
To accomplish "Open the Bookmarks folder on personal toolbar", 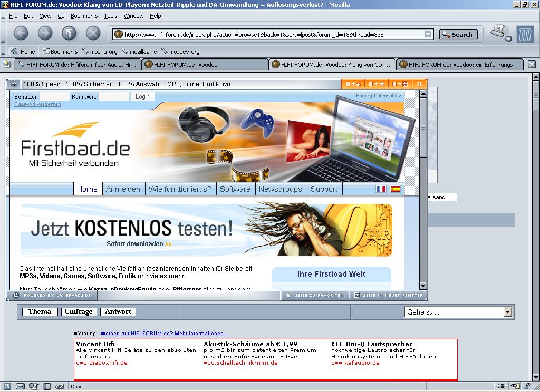I will click(x=60, y=52).
